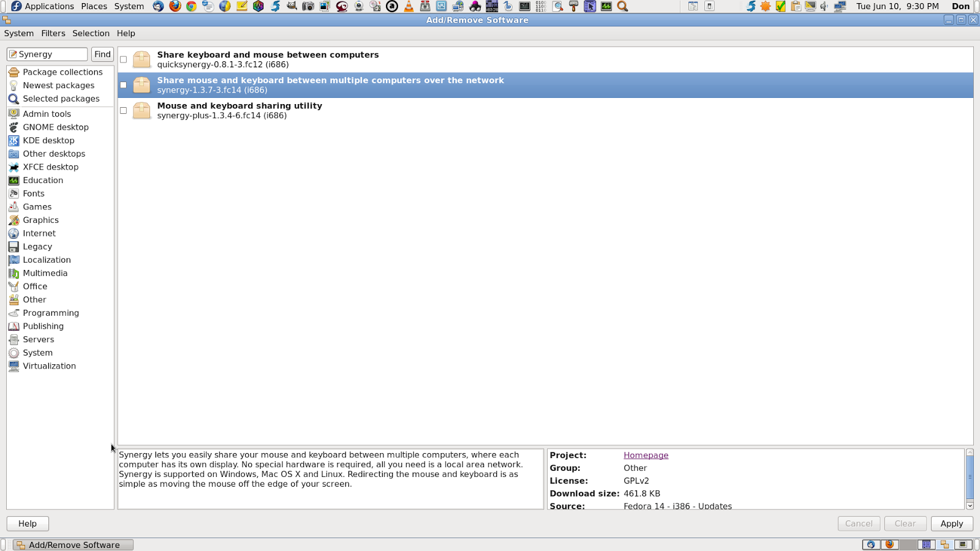Select 'Mouse and keyboard sharing utility' row
The image size is (980, 551).
coord(545,111)
